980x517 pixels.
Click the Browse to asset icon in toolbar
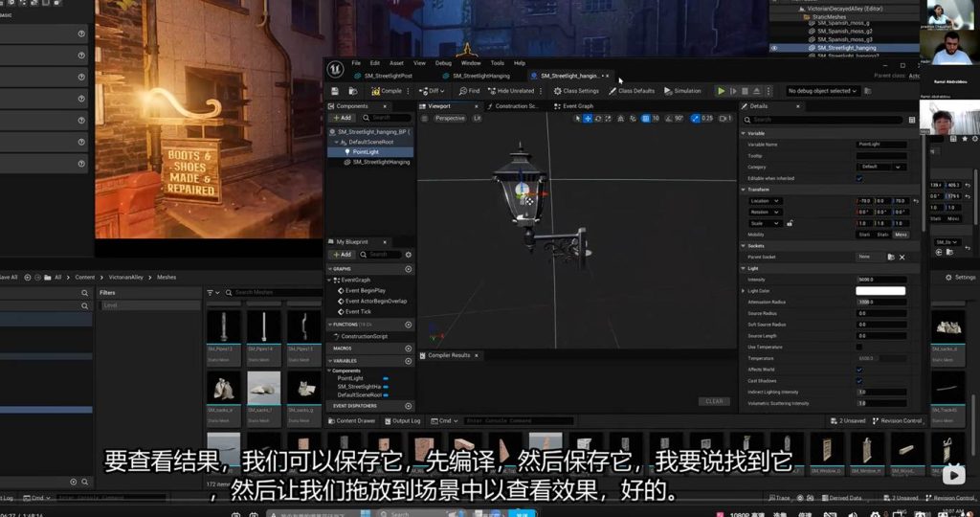coord(352,91)
